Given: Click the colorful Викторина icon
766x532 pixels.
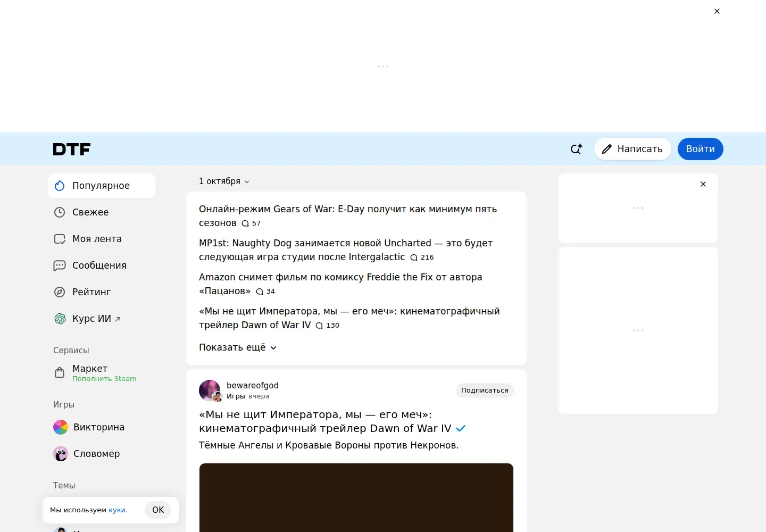Looking at the screenshot, I should point(61,427).
